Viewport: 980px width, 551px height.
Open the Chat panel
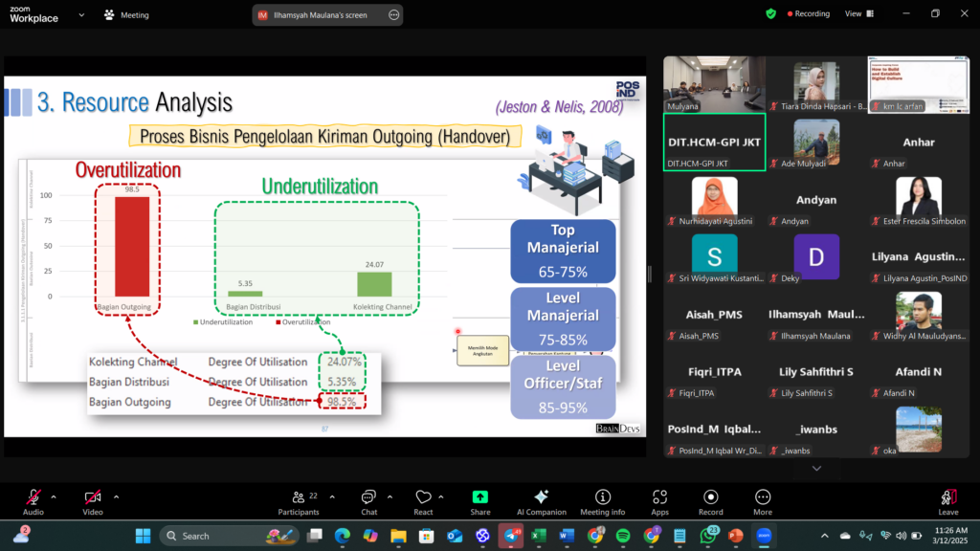(x=368, y=501)
